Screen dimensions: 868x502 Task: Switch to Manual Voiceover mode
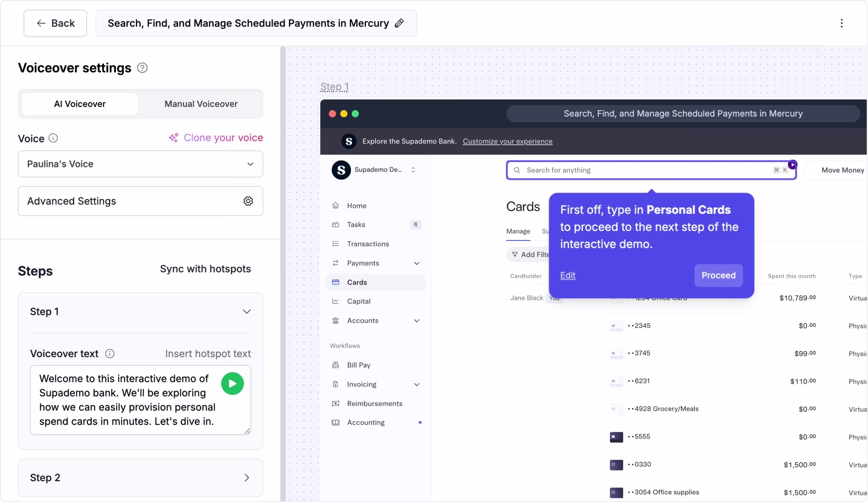coord(201,104)
